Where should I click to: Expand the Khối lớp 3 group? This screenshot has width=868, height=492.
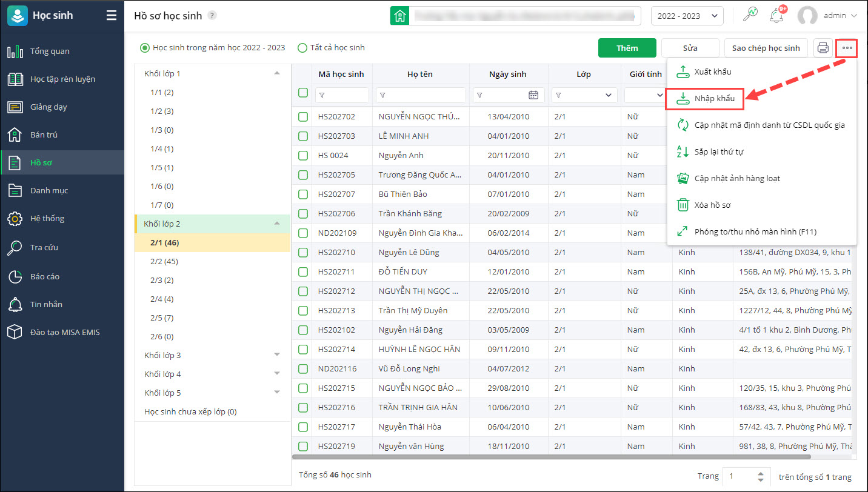(x=277, y=355)
